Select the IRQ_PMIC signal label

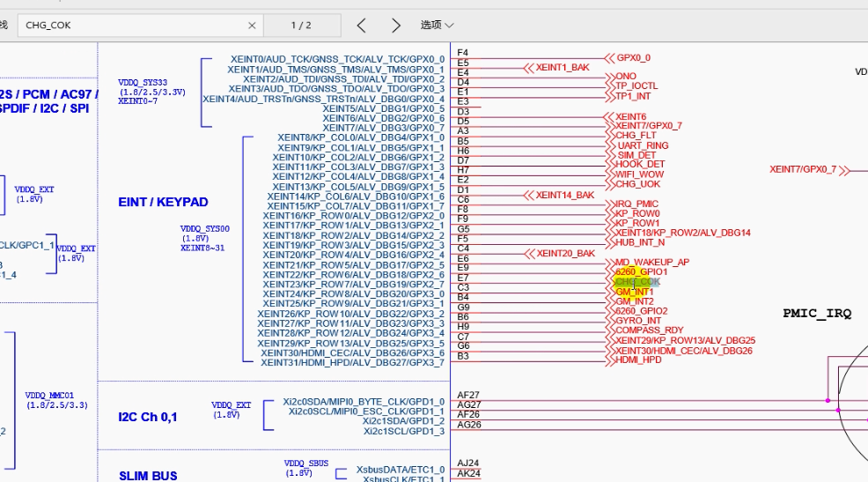click(x=636, y=204)
